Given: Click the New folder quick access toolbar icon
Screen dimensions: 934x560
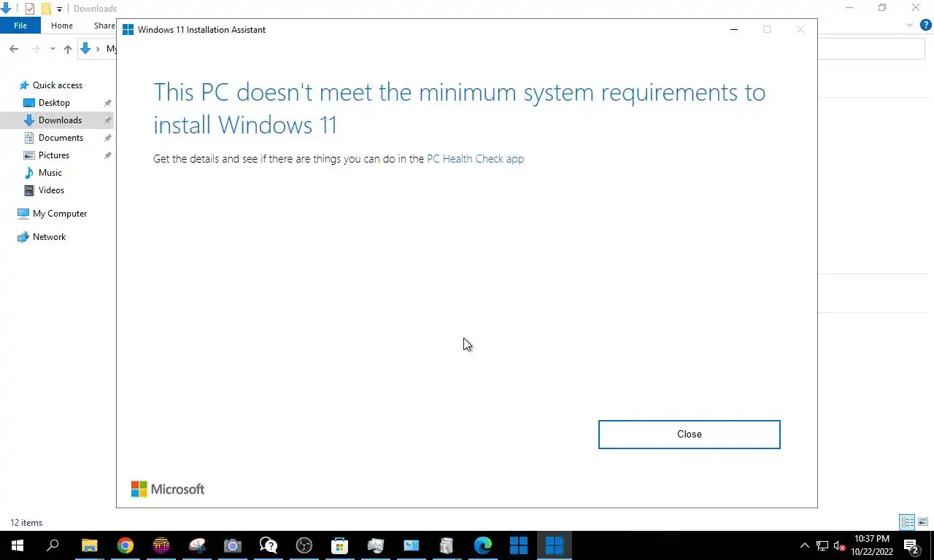Looking at the screenshot, I should tap(46, 9).
